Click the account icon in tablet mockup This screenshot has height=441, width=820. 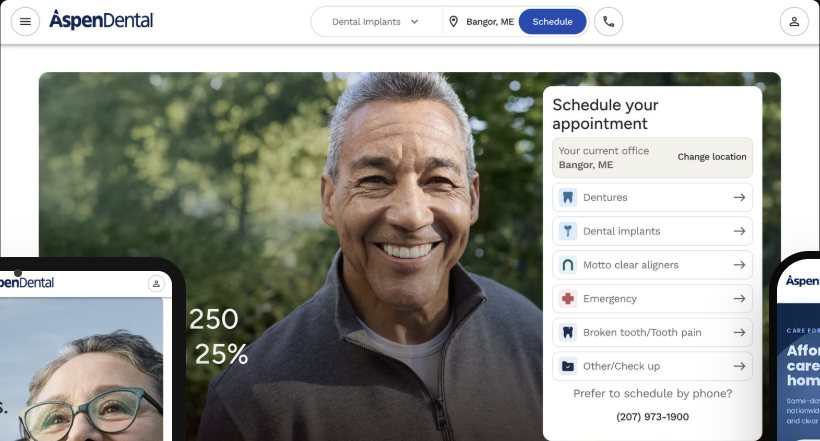pyautogui.click(x=156, y=284)
